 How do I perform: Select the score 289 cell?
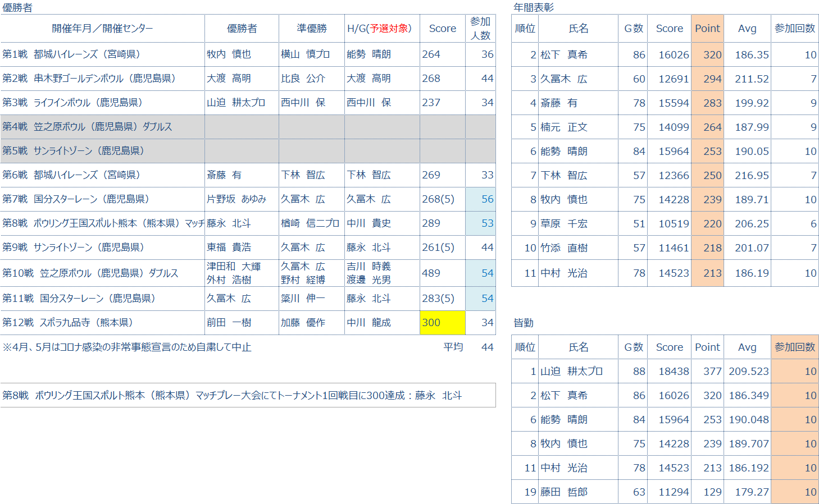pyautogui.click(x=443, y=223)
